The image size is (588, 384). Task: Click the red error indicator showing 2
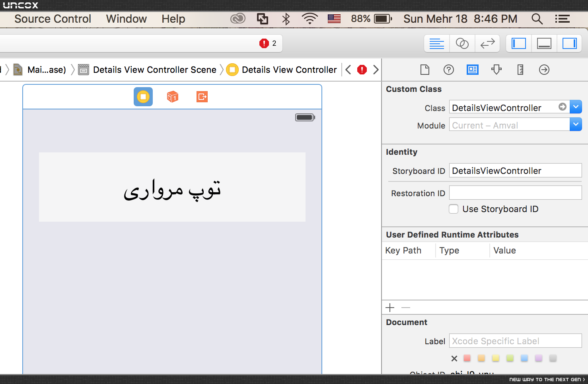[268, 43]
